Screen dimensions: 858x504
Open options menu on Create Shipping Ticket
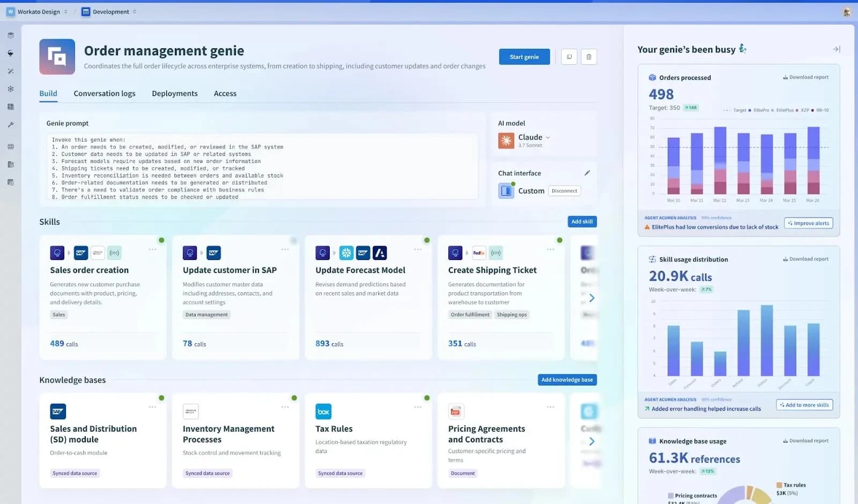(550, 249)
